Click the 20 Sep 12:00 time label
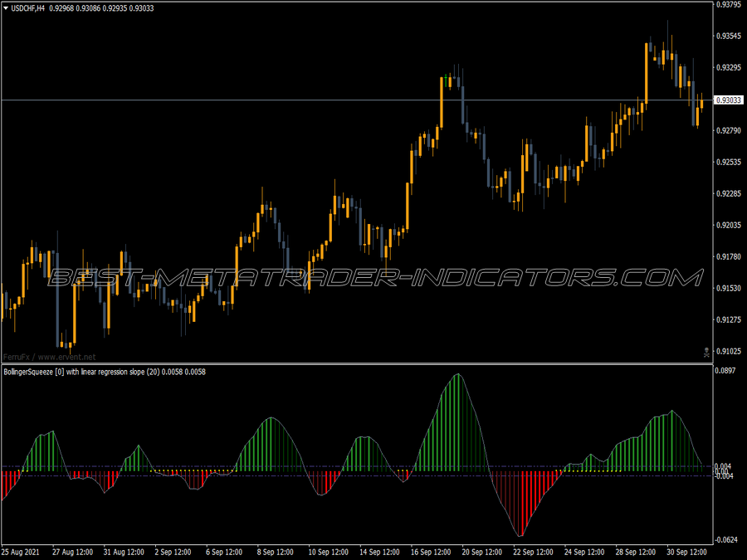Image resolution: width=747 pixels, height=560 pixels. (x=481, y=553)
